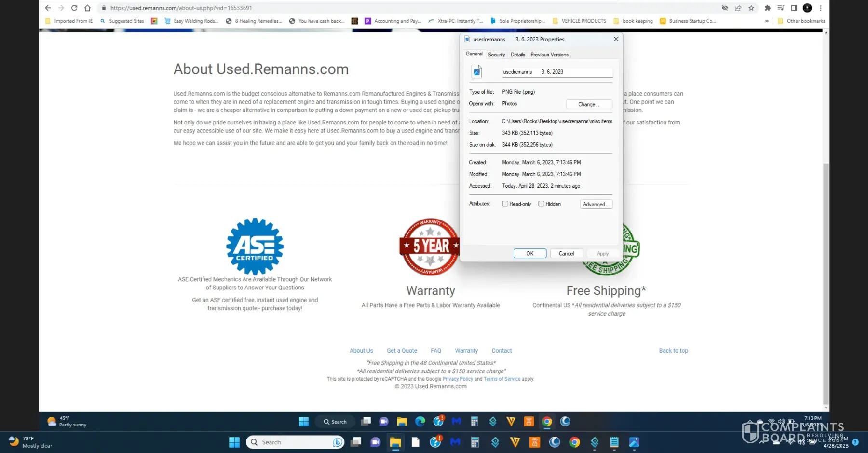Cancel the Properties dialog
Viewport: 868px width, 453px height.
(566, 253)
